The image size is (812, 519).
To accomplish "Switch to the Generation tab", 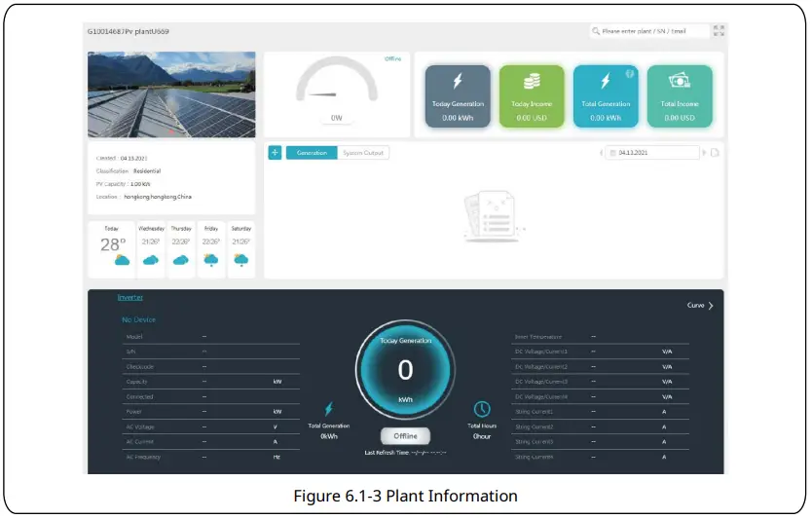I will [312, 153].
